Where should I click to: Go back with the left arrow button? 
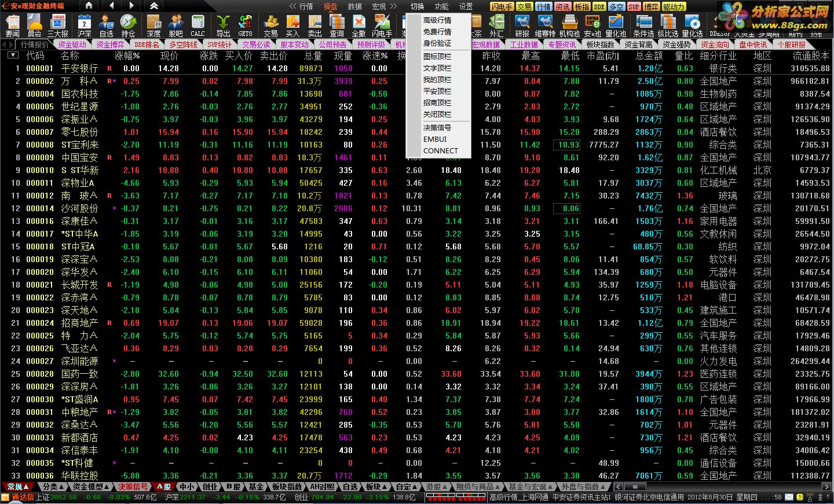pos(111,6)
